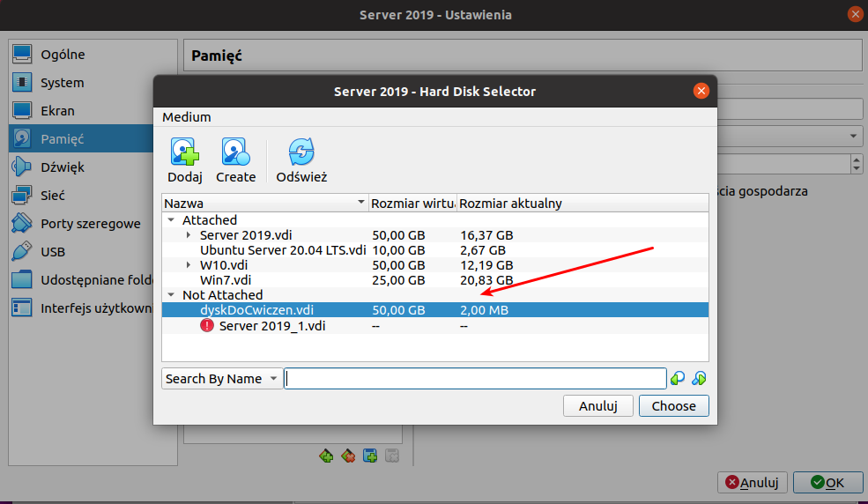Select the W10.vdi disk

224,265
